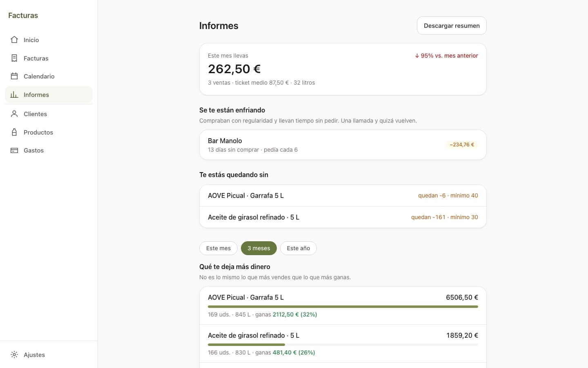The width and height of the screenshot is (588, 368).
Task: Open AOVE Picual row under Te estás quedando sin
Action: pyautogui.click(x=343, y=195)
